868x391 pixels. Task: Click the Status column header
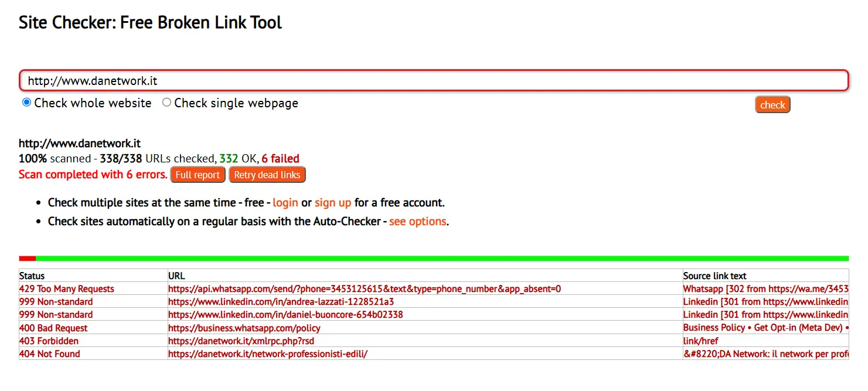point(32,276)
